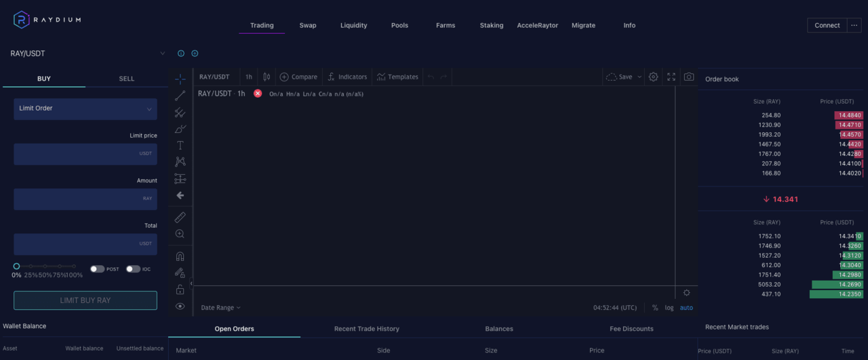
Task: Toggle lock all drawing tools
Action: (180, 289)
